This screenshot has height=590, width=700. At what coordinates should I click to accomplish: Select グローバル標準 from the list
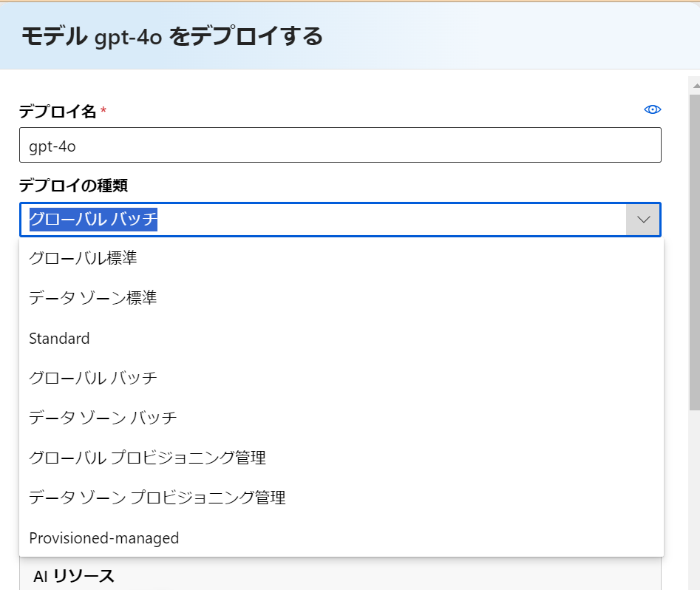click(341, 258)
